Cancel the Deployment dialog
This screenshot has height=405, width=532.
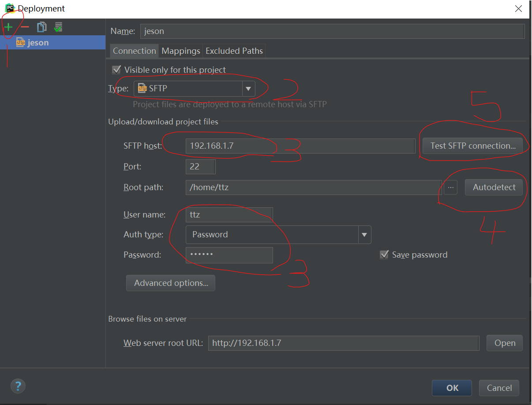coord(499,388)
